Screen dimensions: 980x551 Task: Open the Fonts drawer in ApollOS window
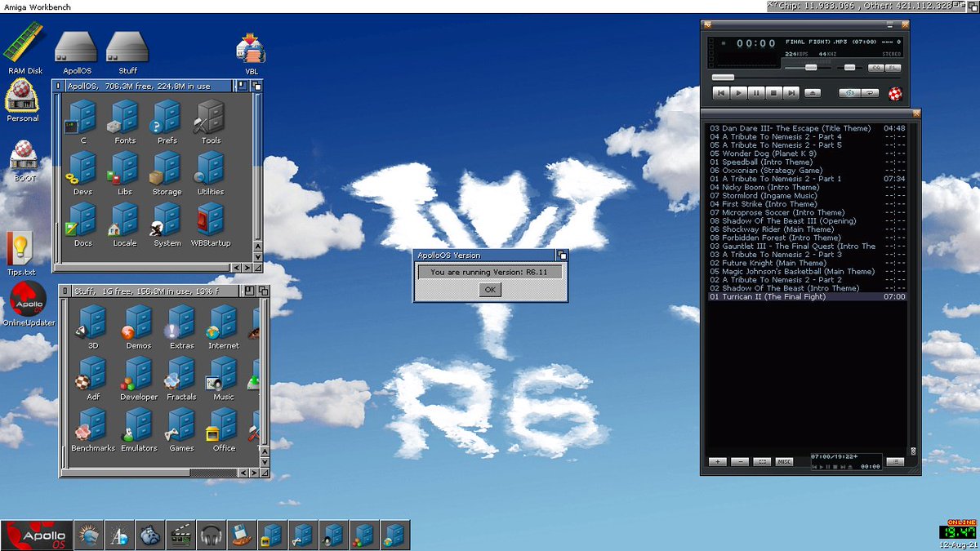tap(125, 122)
